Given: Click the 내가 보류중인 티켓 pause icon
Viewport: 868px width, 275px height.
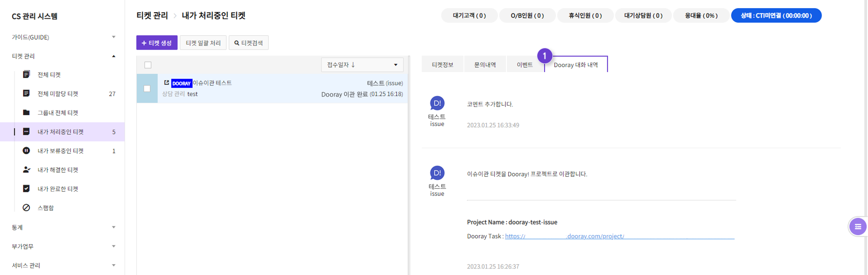Looking at the screenshot, I should click(26, 151).
